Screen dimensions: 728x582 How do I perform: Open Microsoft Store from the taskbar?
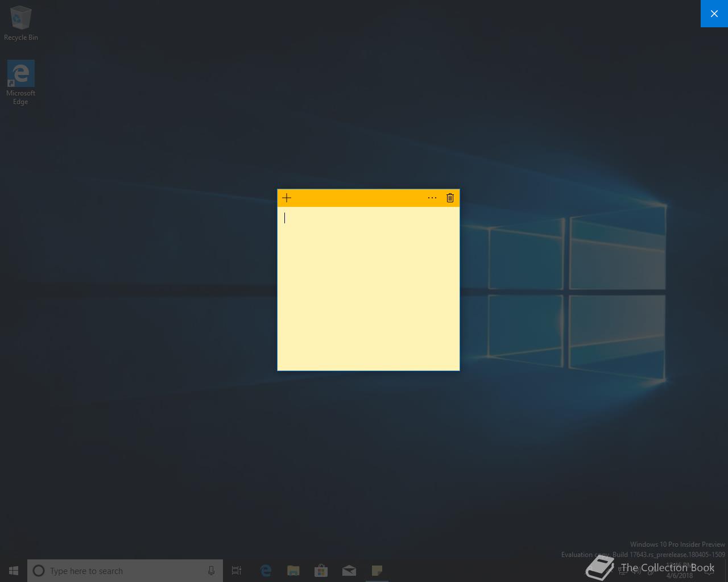pos(321,571)
